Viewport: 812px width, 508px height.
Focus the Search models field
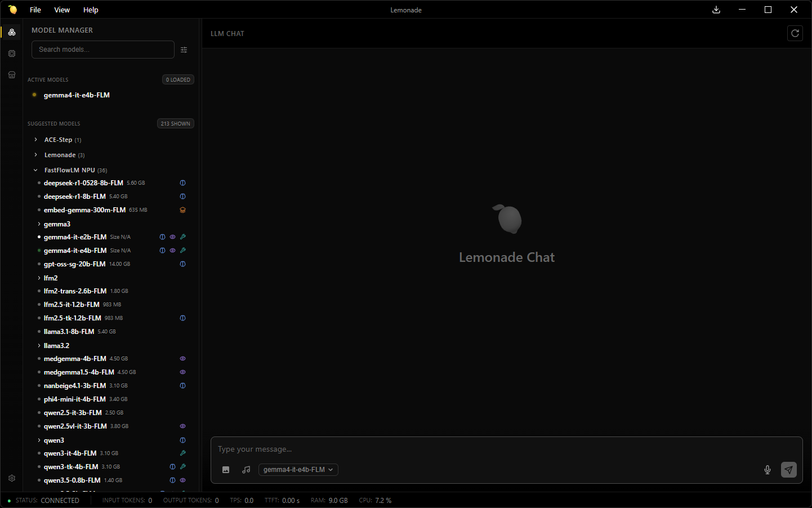[x=103, y=50]
